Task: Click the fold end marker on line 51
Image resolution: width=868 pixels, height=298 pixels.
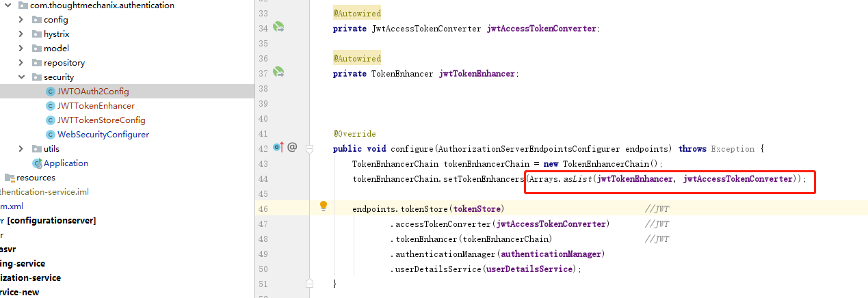Action: [x=309, y=282]
